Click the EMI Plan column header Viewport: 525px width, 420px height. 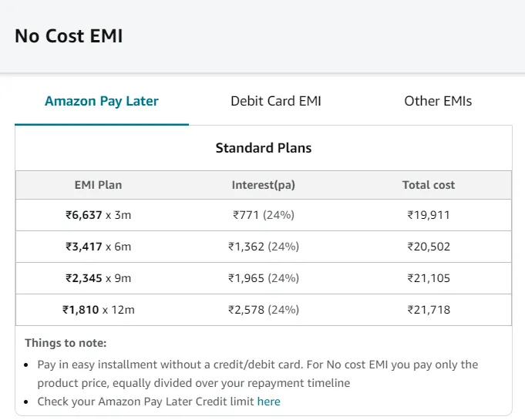[98, 185]
